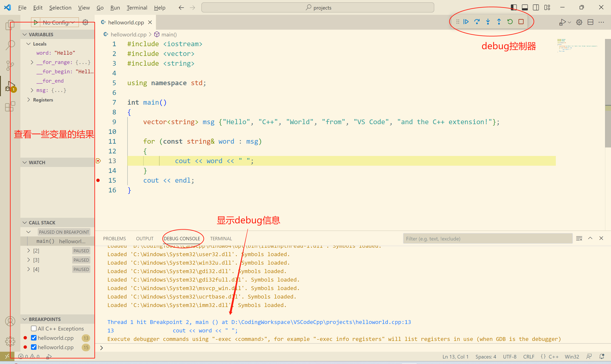This screenshot has height=364, width=611.
Task: Start debugging with the green play icon
Action: (36, 22)
